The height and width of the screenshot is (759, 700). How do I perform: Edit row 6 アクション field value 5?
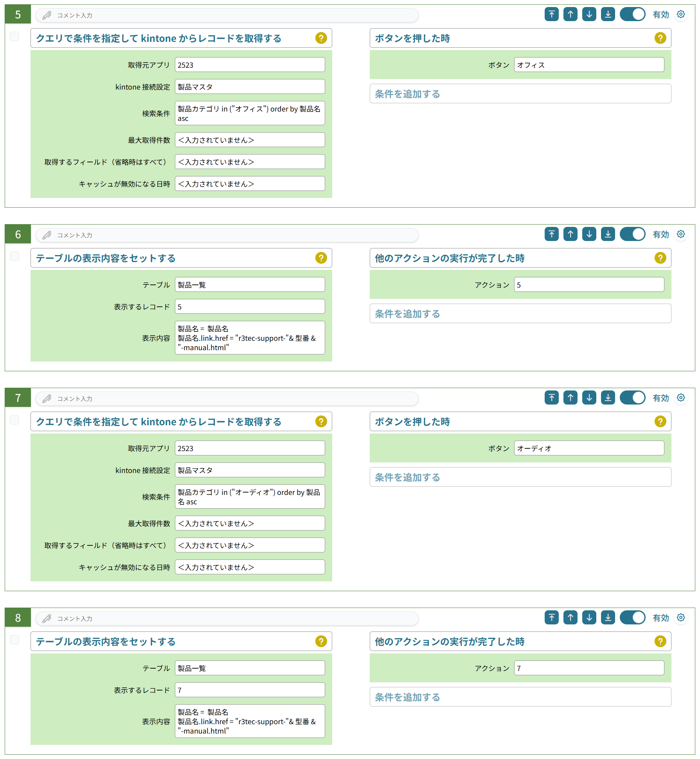pyautogui.click(x=589, y=284)
